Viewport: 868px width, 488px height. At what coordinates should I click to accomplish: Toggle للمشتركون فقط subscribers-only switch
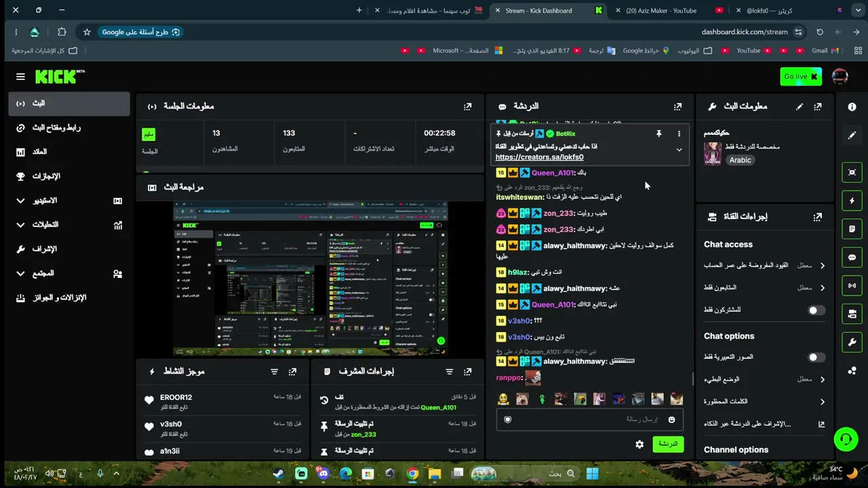816,310
